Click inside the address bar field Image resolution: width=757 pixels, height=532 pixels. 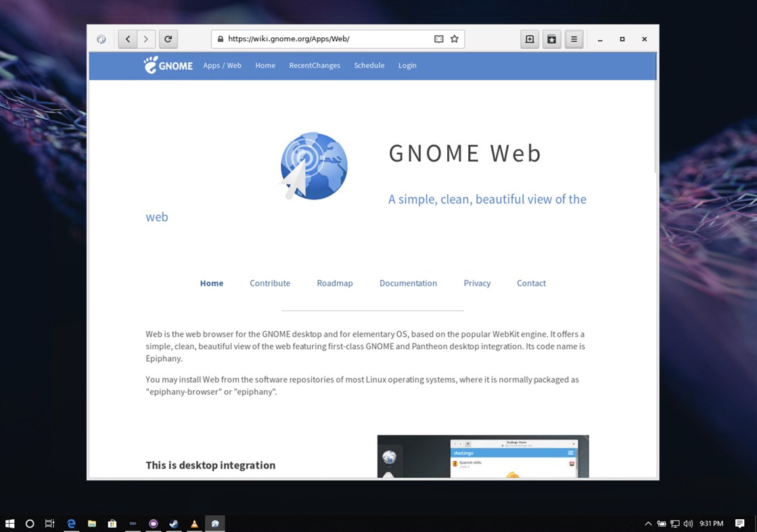[x=325, y=39]
